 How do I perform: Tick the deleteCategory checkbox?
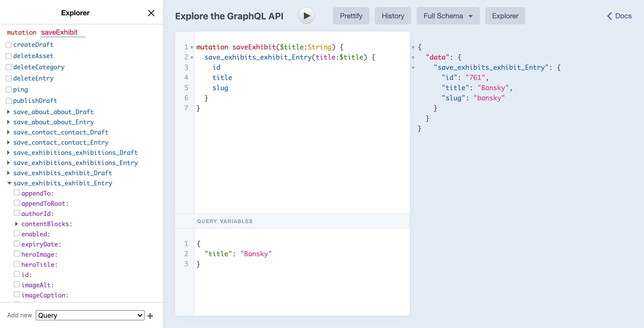point(9,67)
